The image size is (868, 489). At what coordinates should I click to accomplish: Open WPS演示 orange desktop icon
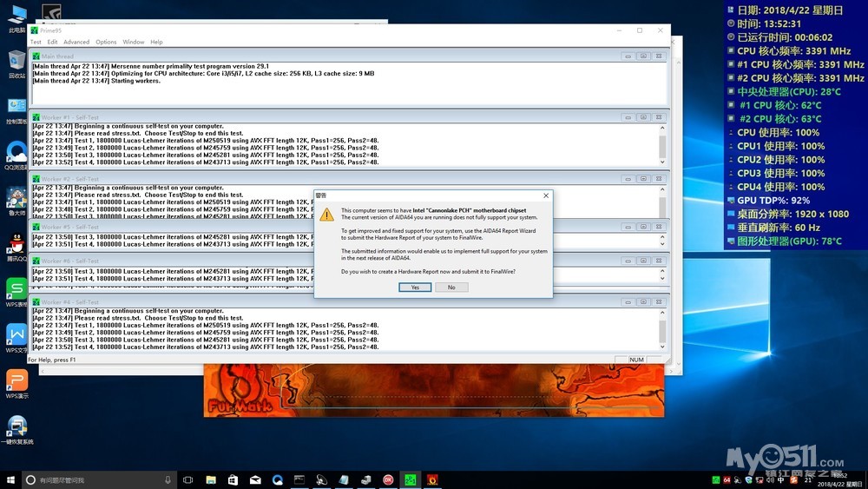click(x=16, y=384)
